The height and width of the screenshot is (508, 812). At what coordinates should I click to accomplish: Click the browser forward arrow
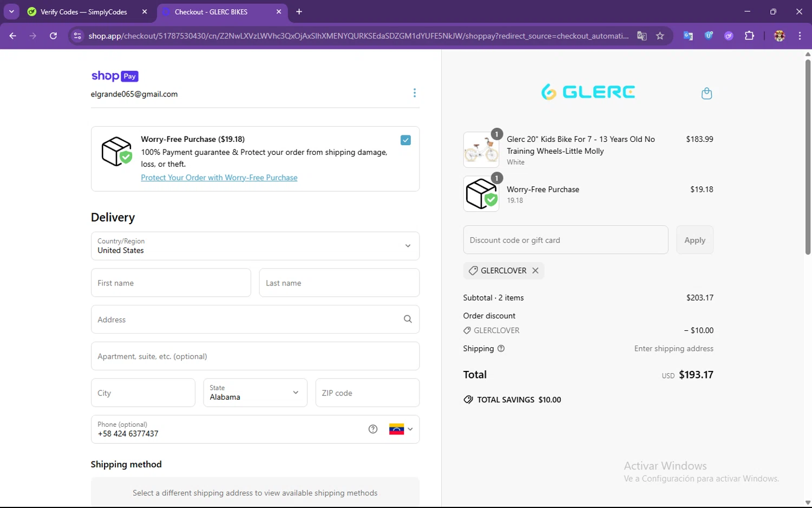pos(33,36)
